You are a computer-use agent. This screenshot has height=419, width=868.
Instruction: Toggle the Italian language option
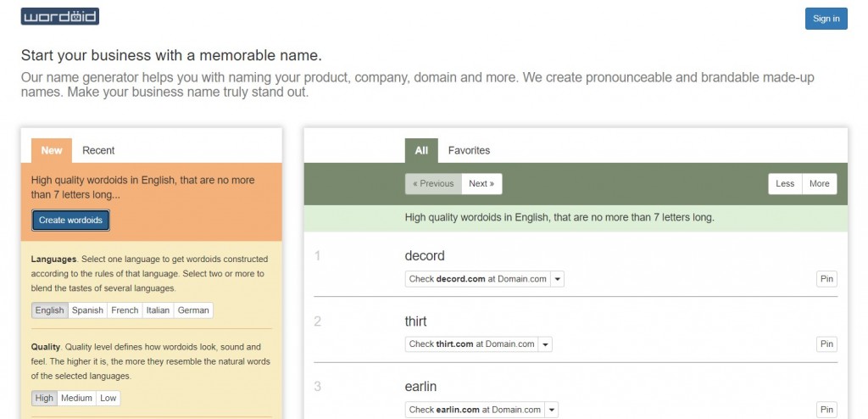(x=158, y=310)
